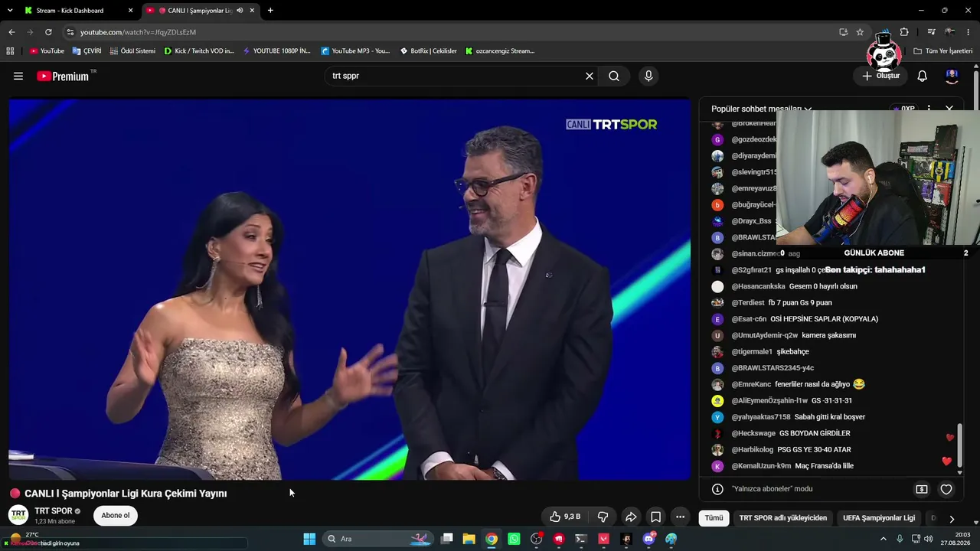Open the YouTube account avatar menu
This screenshot has height=551, width=980.
(952, 76)
